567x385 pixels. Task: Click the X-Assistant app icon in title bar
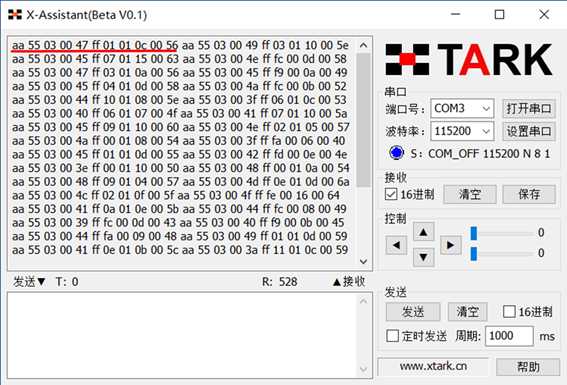tap(15, 15)
